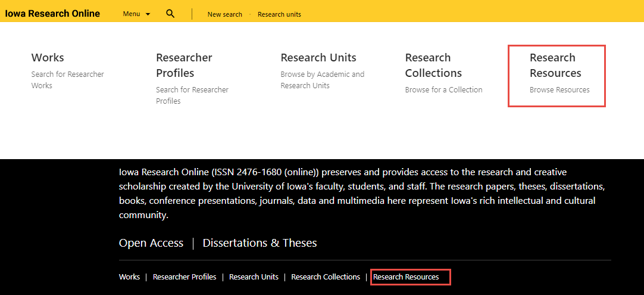Select the Researcher Profiles heading in menu panel

(184, 65)
